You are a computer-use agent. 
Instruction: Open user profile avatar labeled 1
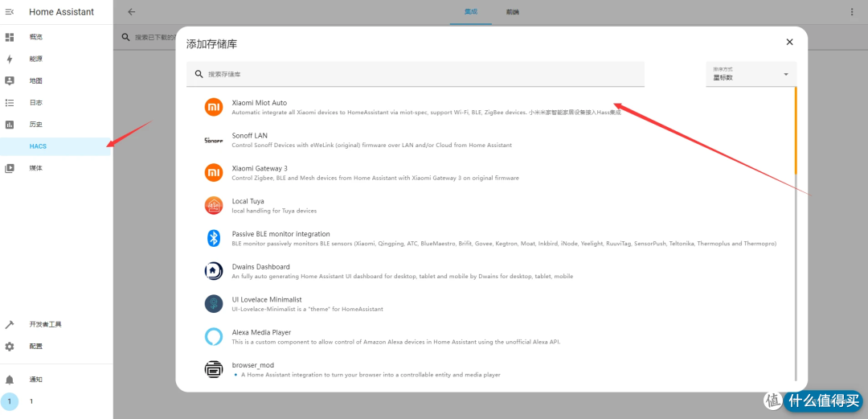click(10, 401)
